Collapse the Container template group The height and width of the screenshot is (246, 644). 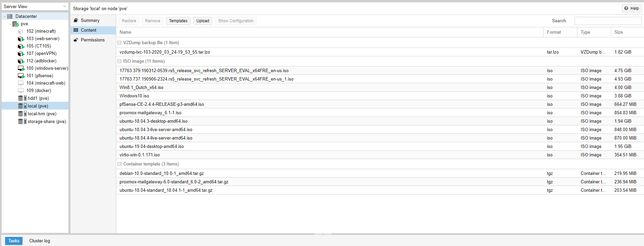point(119,164)
